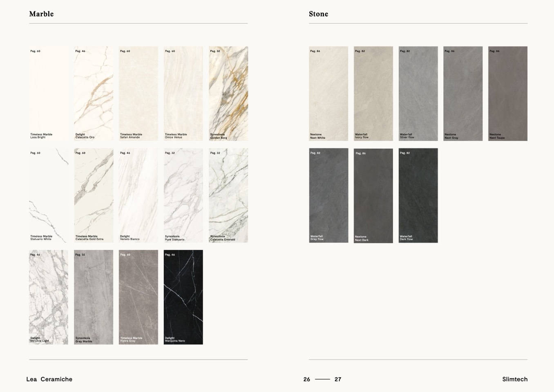
Task: Choose the black Marquina Nero swatch
Action: point(183,297)
